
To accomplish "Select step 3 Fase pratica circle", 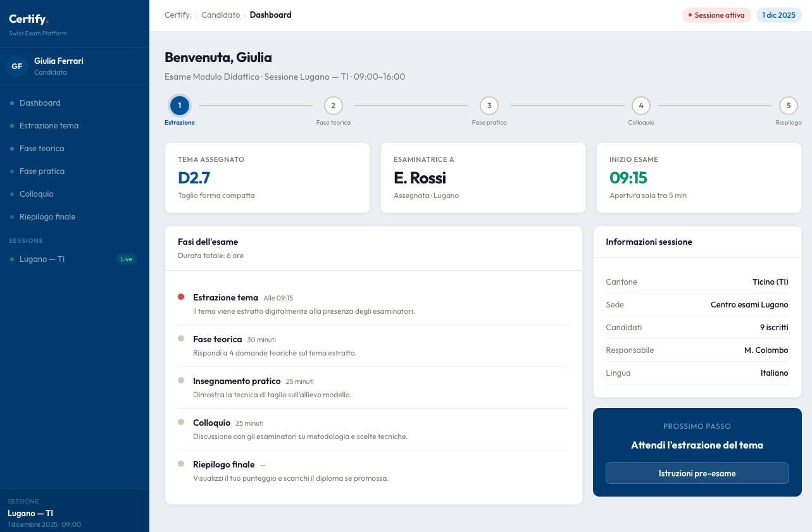I will [x=489, y=105].
